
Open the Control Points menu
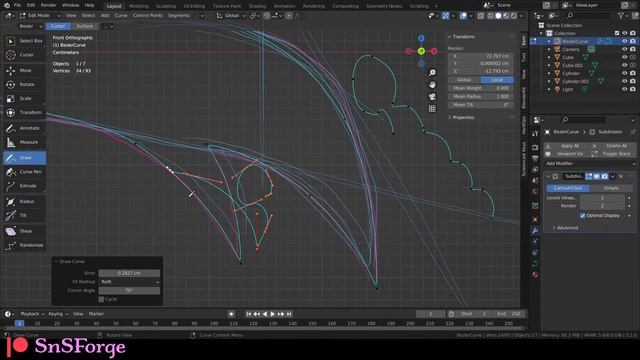pos(147,16)
